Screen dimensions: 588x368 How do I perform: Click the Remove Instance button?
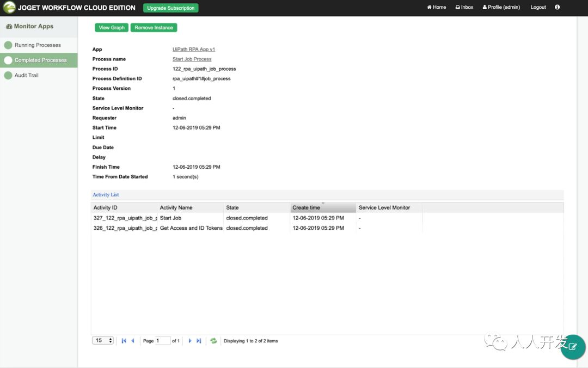pos(154,28)
